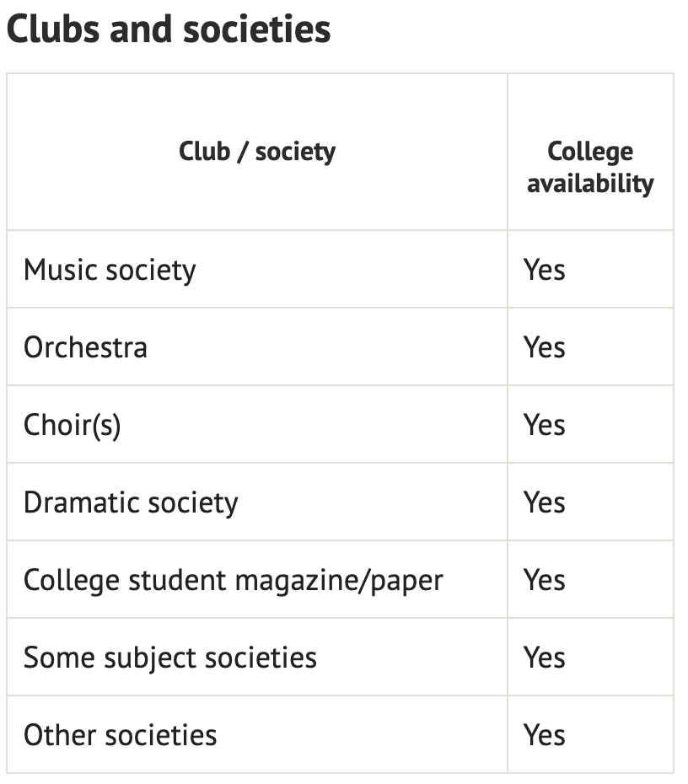Select Yes value for Orchestra
688x784 pixels.
544,347
